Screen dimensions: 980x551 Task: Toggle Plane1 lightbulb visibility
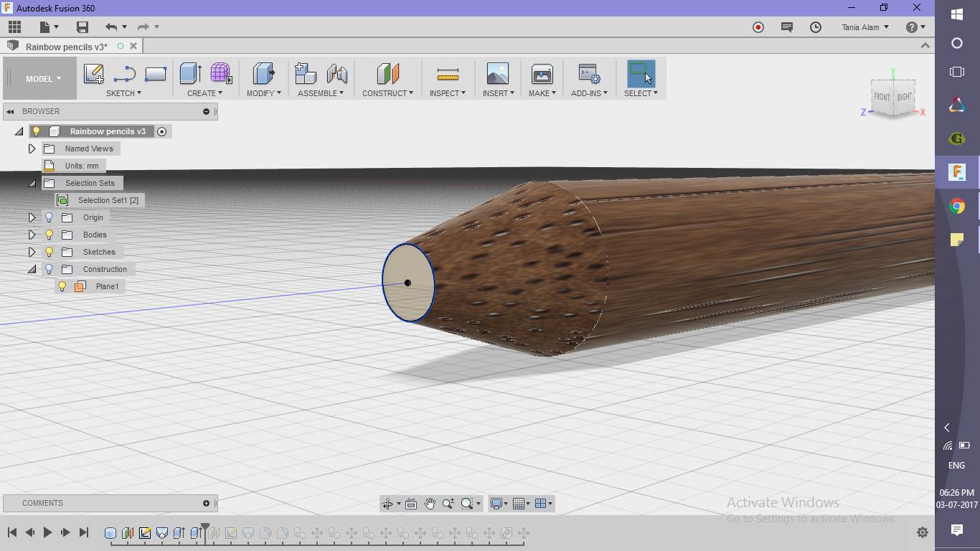pyautogui.click(x=62, y=286)
